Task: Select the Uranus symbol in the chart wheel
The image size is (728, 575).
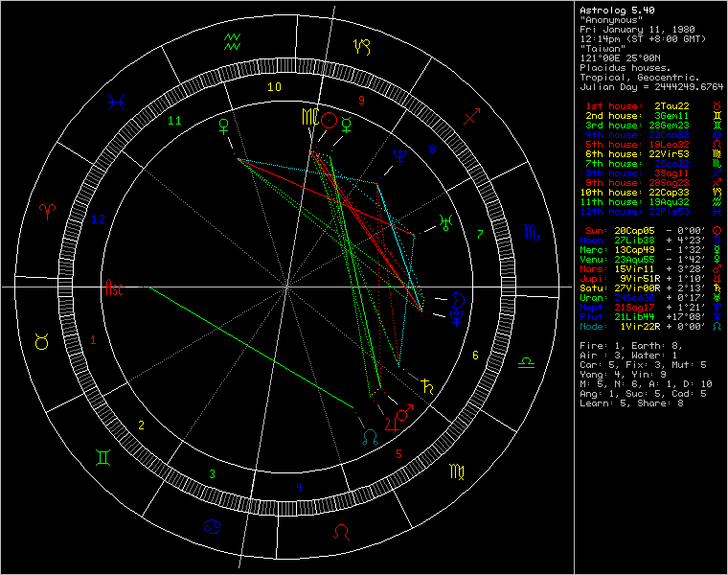Action: [445, 223]
